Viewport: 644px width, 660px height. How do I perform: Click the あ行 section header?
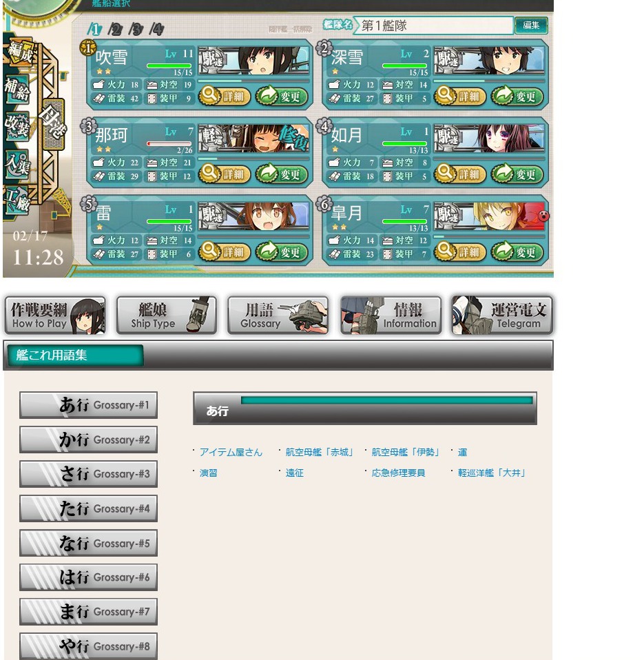point(365,409)
